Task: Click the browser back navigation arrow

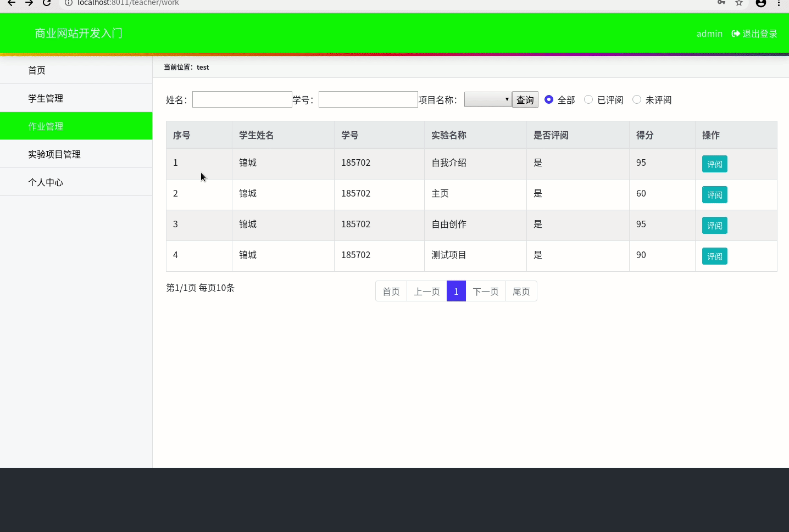Action: point(11,3)
